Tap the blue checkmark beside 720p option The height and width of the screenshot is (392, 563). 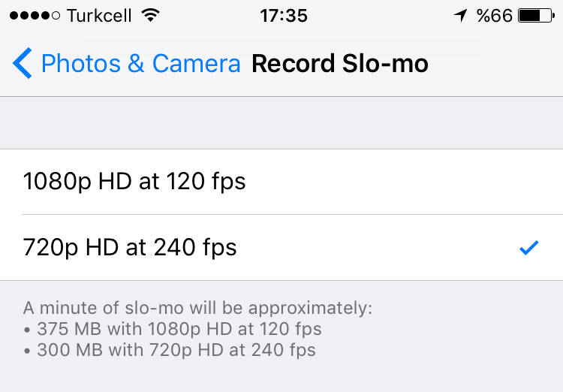pos(529,248)
